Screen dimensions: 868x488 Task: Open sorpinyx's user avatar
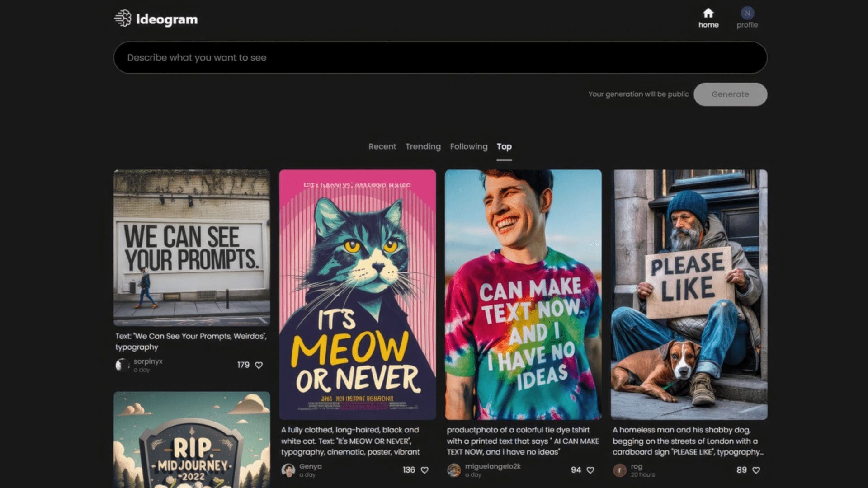[x=122, y=365]
